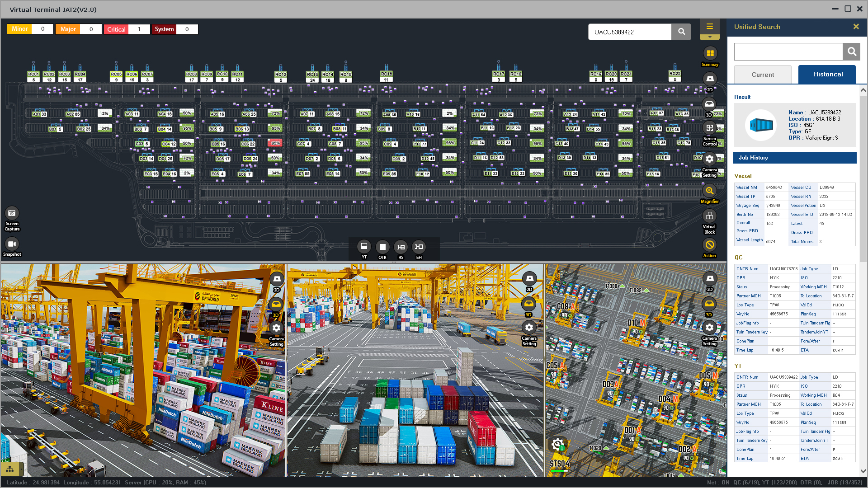Click the Screen Capture icon
The image size is (868, 488).
coord(12,213)
